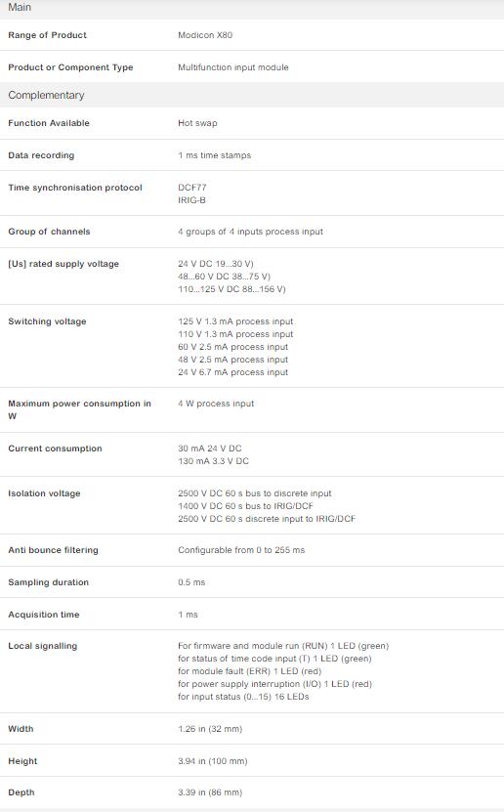Select the DCF77 protocol entry
The image size is (504, 812).
[192, 188]
